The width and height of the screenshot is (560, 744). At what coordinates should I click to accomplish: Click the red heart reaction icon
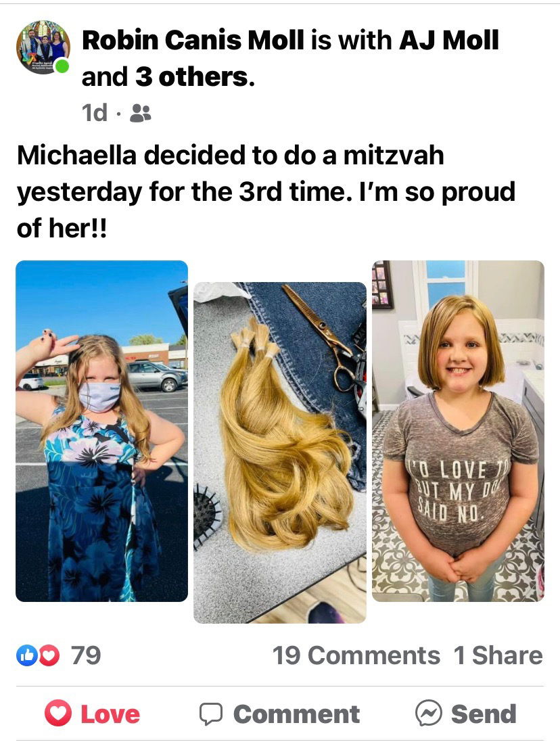(49, 656)
